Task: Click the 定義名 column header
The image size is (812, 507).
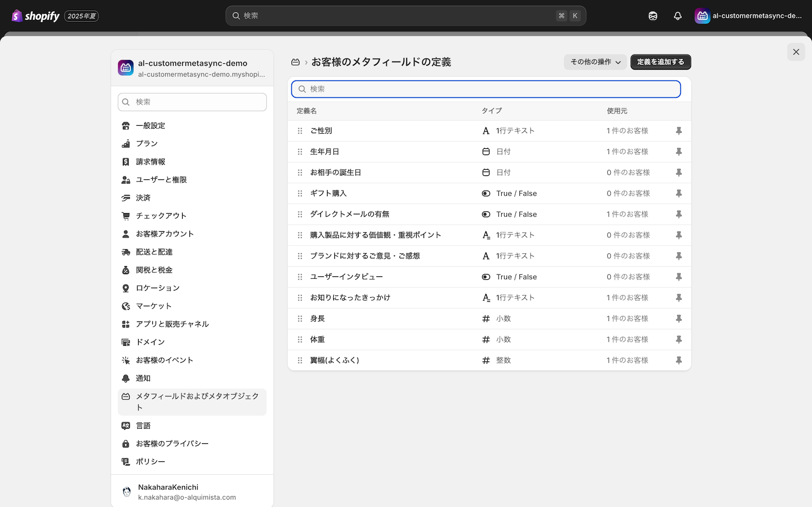Action: pyautogui.click(x=307, y=111)
